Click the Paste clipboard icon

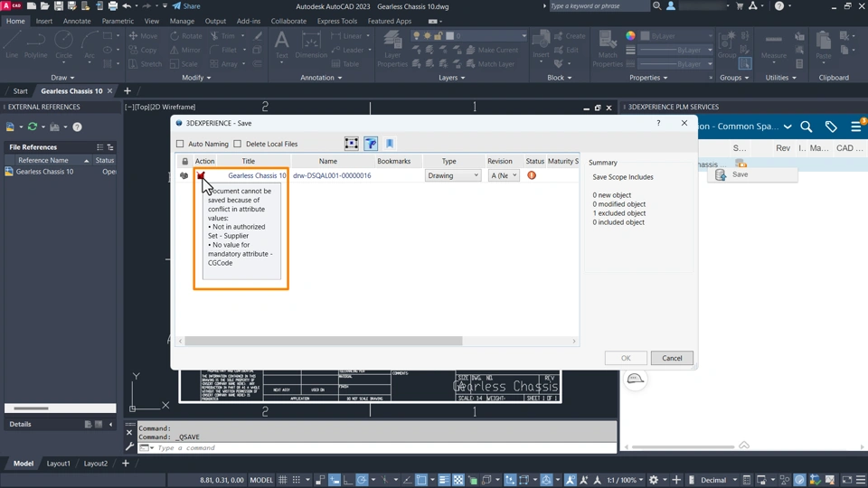824,45
